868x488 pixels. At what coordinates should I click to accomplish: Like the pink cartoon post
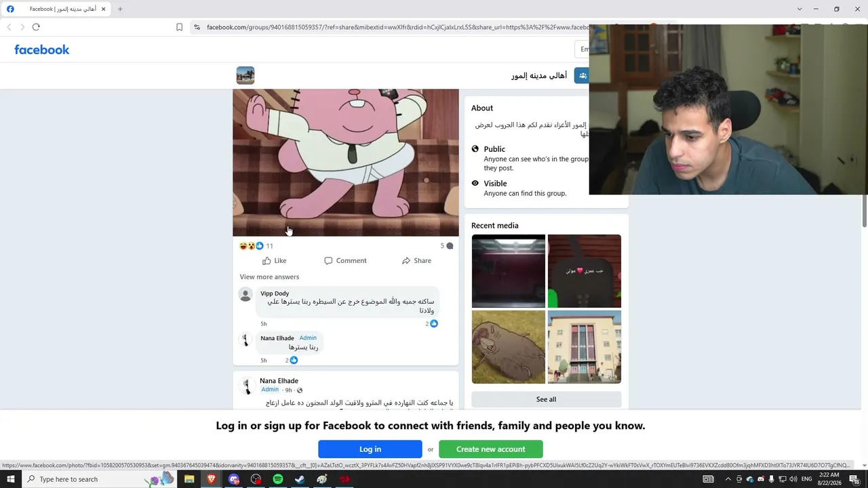click(274, 261)
